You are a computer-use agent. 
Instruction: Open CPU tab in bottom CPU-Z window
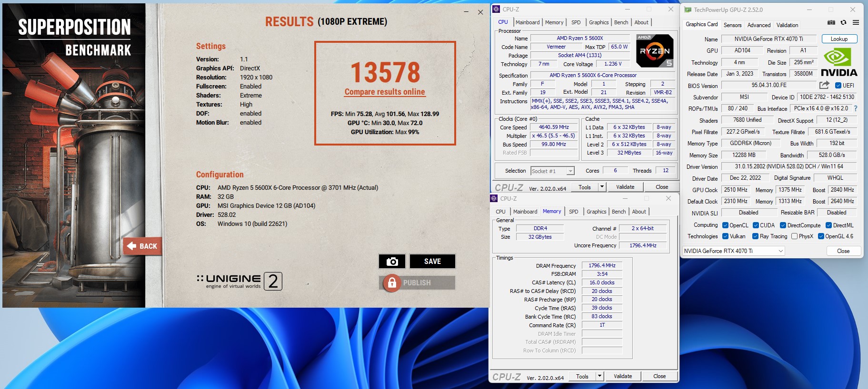pos(500,212)
